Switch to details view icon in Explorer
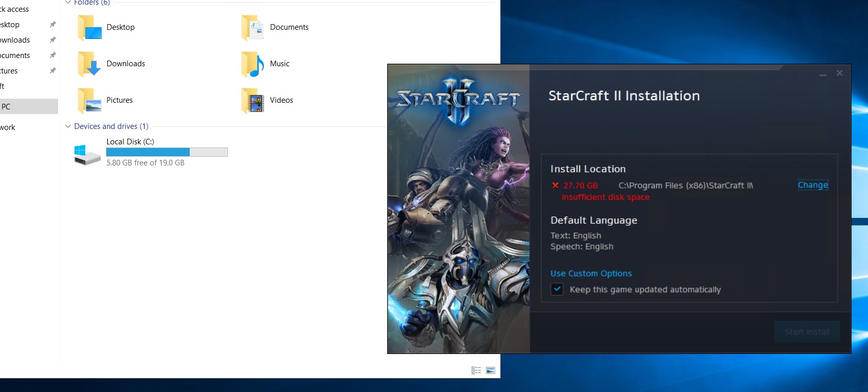 tap(476, 370)
